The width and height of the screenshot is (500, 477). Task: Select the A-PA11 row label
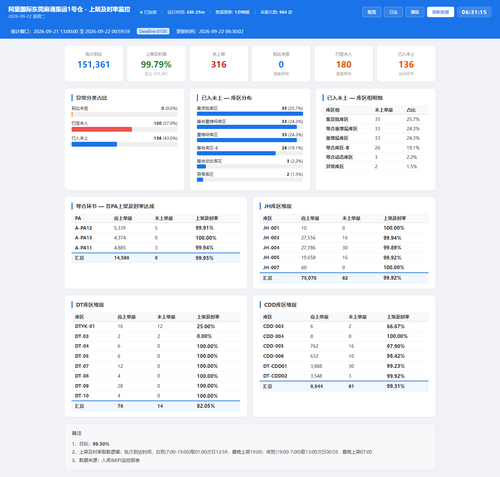tap(83, 248)
